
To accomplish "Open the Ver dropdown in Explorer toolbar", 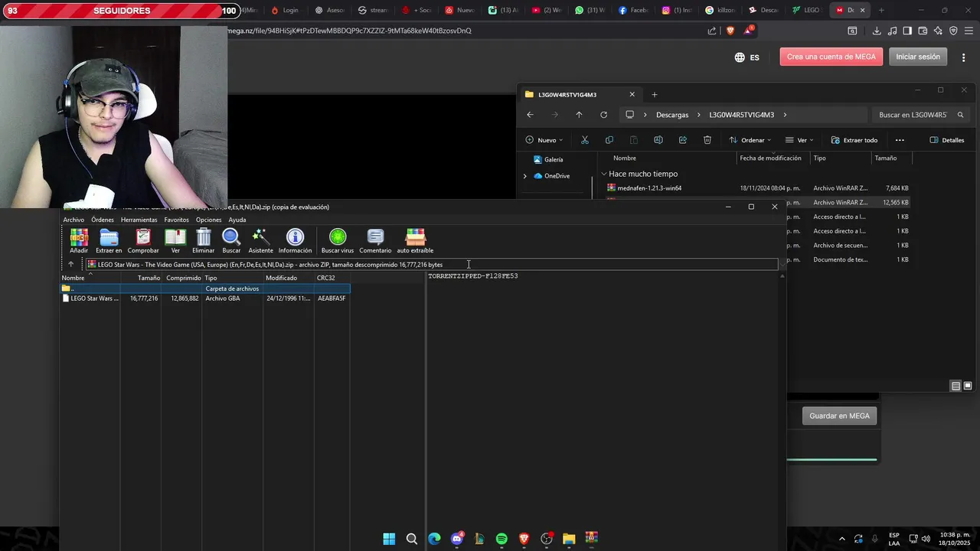I will 799,140.
